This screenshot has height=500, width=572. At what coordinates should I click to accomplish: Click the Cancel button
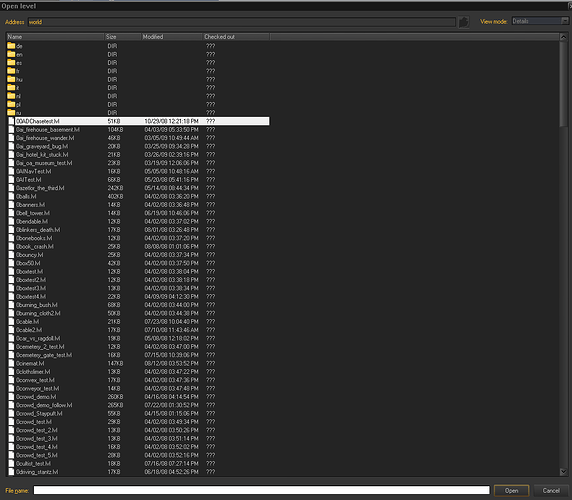coord(551,491)
